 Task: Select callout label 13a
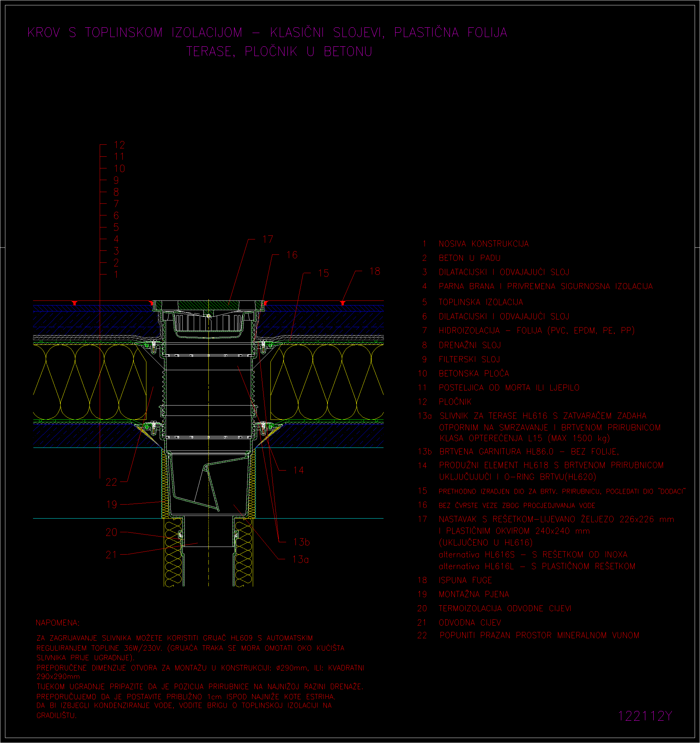[x=301, y=560]
